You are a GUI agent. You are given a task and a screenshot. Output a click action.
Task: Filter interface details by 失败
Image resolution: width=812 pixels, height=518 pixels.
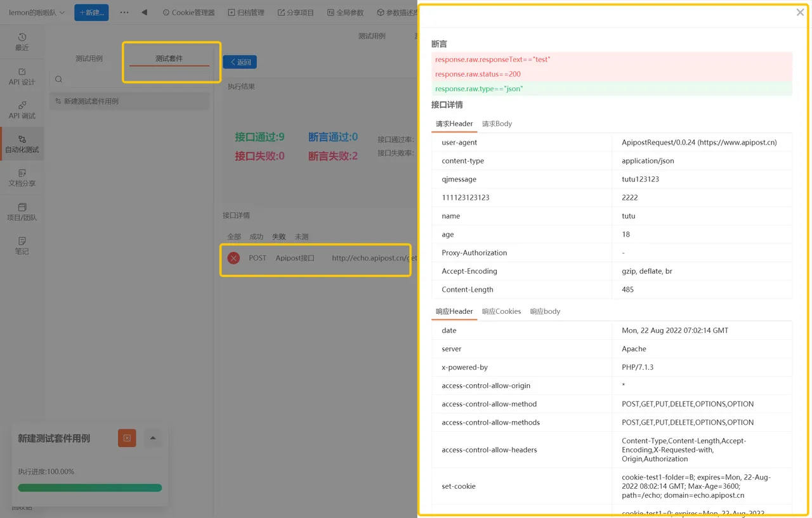(279, 236)
